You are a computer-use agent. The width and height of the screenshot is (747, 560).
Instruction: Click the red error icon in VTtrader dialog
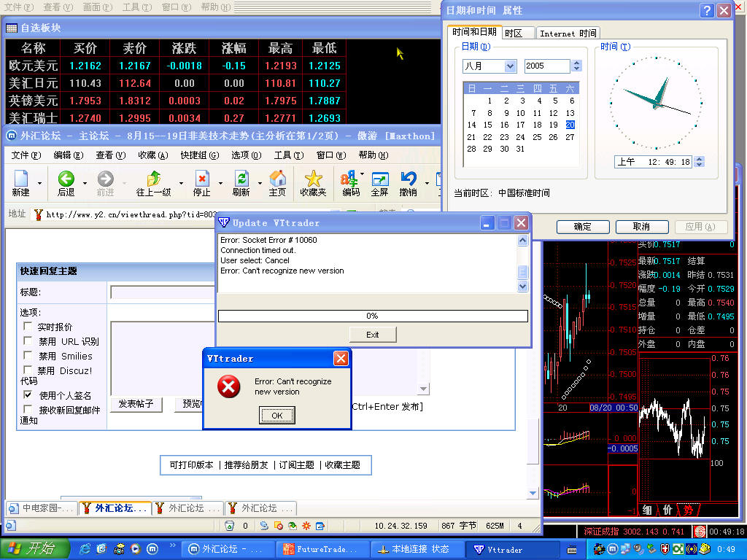click(x=228, y=386)
